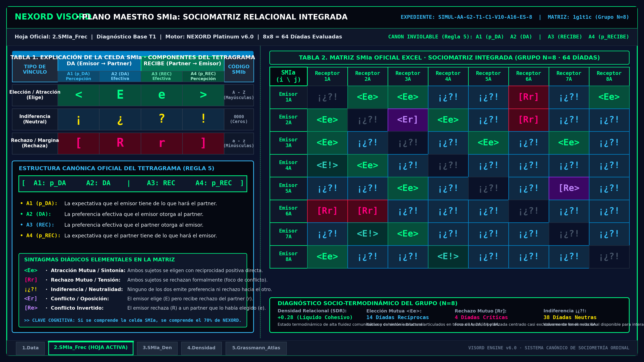The height and width of the screenshot is (362, 644).
Task: Select the <E!> cell in Emisor 8A row
Action: (448, 257)
